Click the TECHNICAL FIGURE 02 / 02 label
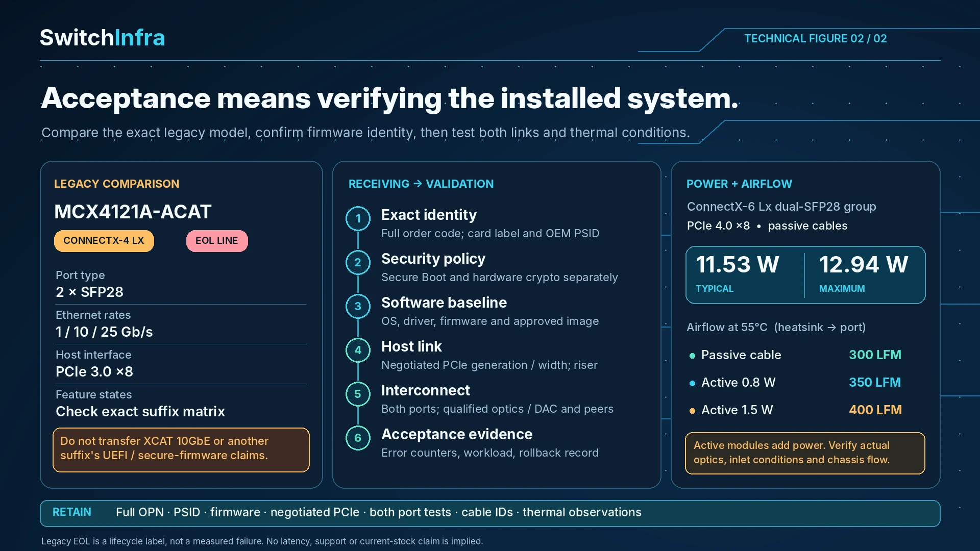This screenshot has width=980, height=551. click(816, 39)
